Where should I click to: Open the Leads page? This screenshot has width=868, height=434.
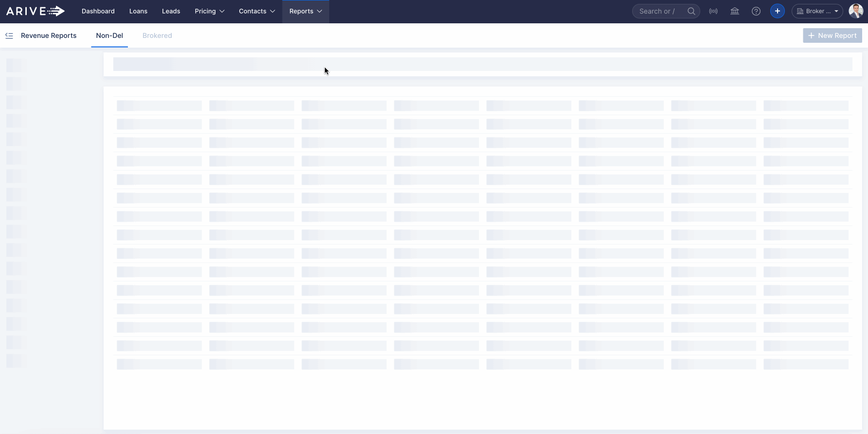point(171,11)
